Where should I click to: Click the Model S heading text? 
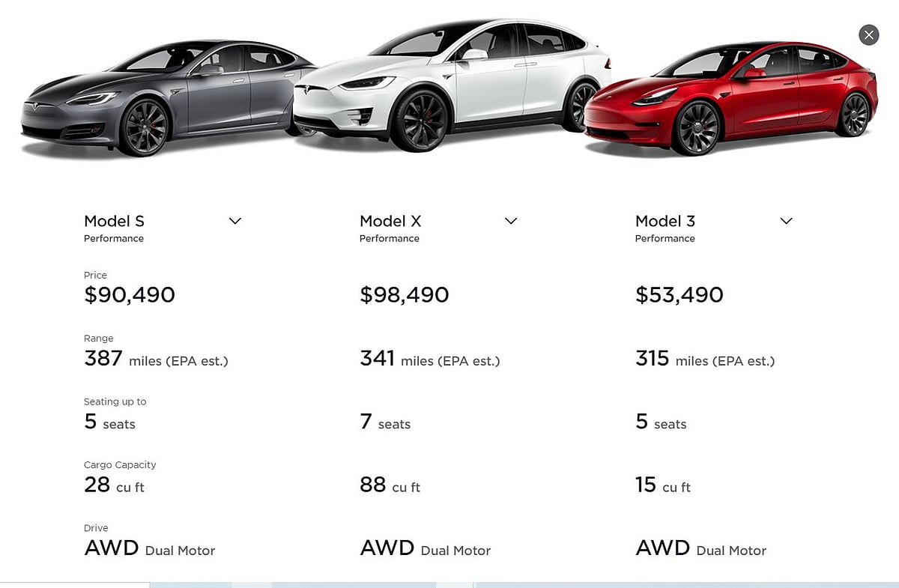pos(114,221)
